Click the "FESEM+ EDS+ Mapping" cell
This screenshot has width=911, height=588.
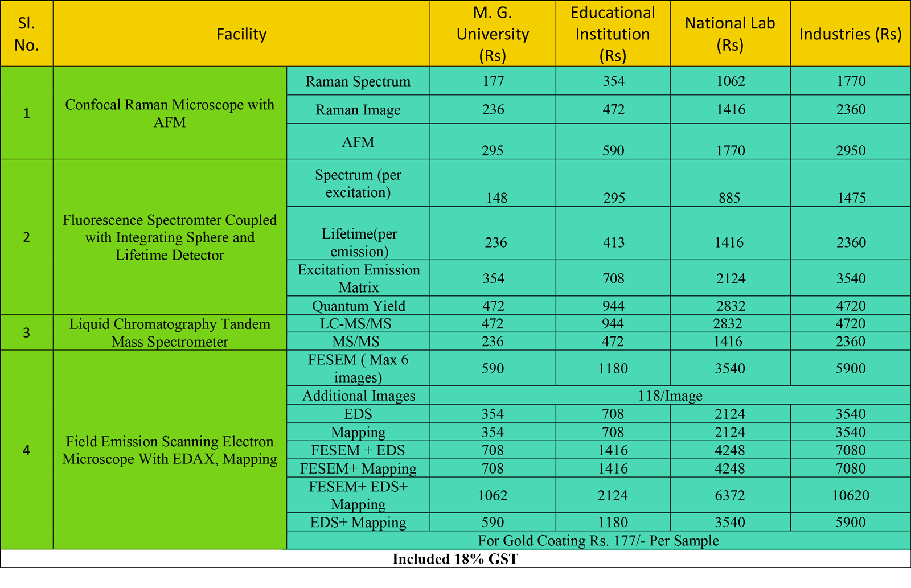(x=358, y=495)
